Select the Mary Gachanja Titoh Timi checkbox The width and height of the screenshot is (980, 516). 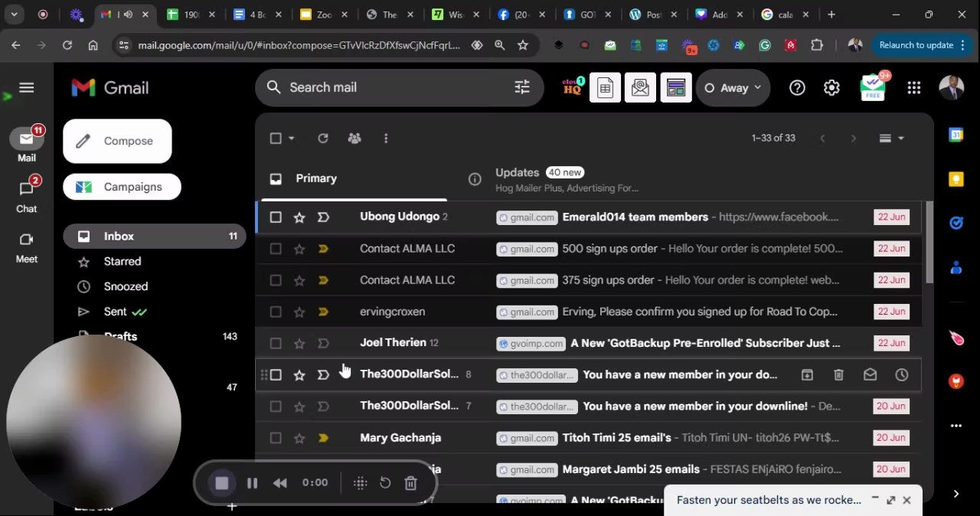point(276,438)
